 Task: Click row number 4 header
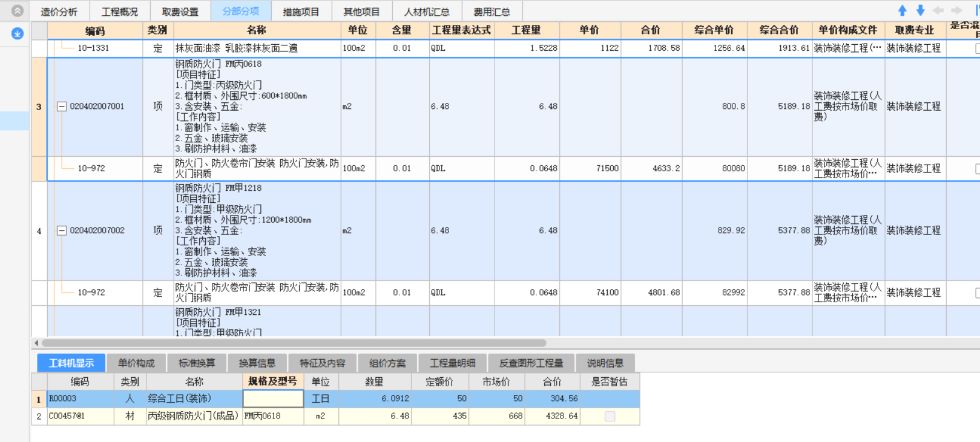pos(39,231)
